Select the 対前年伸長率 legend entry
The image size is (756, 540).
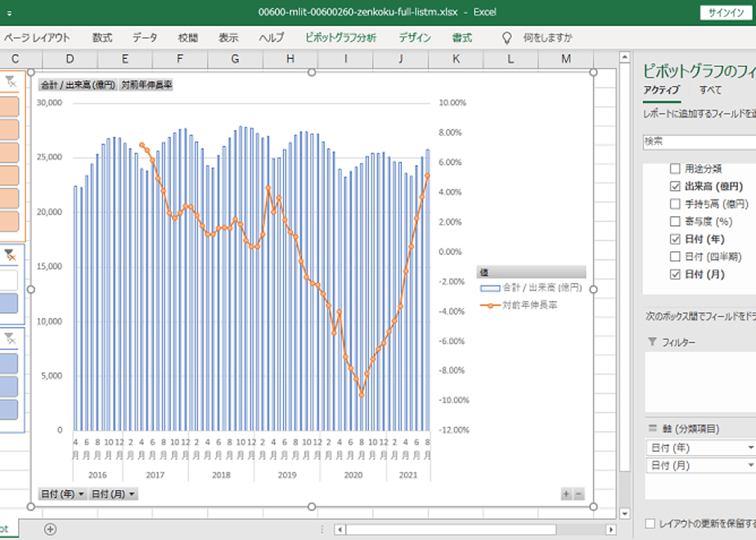tap(519, 305)
